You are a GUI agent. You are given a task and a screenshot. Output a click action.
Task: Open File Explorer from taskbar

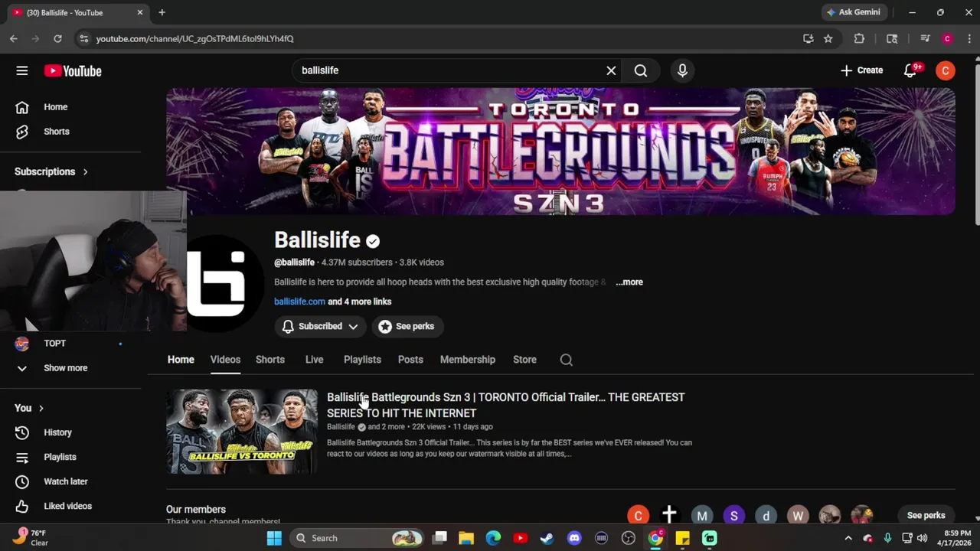[466, 538]
